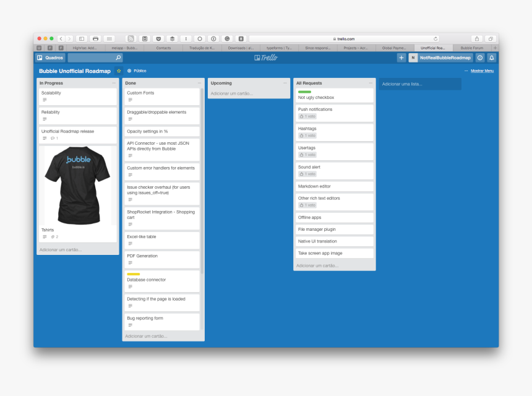Click the vote badge on Usertags card
This screenshot has height=396, width=532.
[307, 155]
